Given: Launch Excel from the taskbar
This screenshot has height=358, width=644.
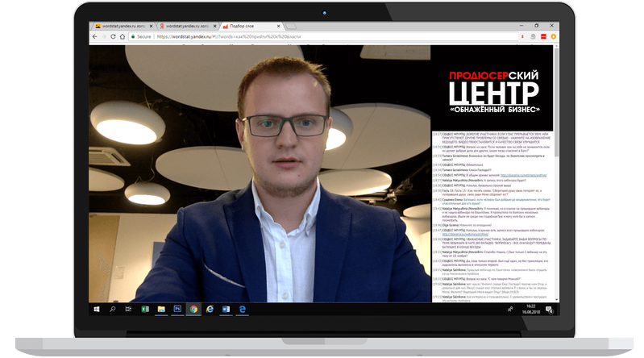Looking at the screenshot, I should (145, 309).
